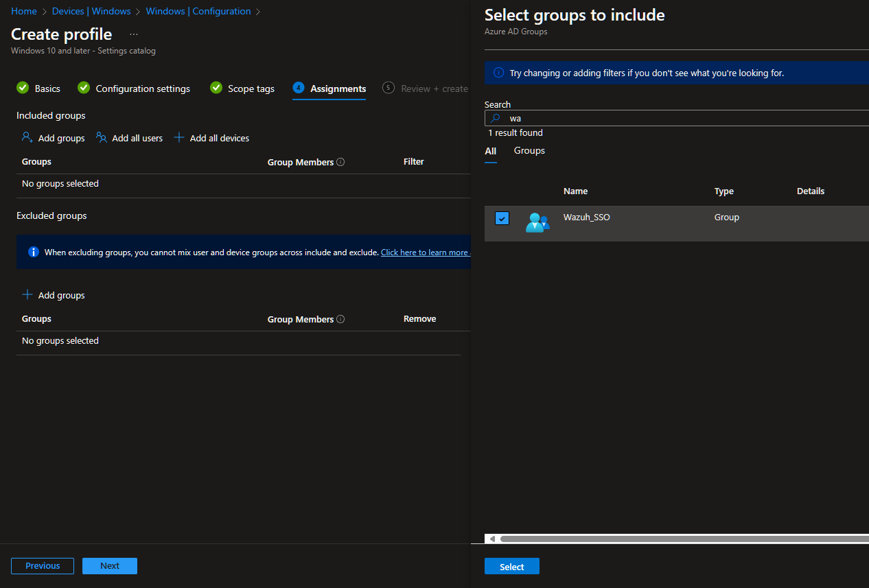
Task: Click the info icon in filter hint banner
Action: [x=499, y=73]
